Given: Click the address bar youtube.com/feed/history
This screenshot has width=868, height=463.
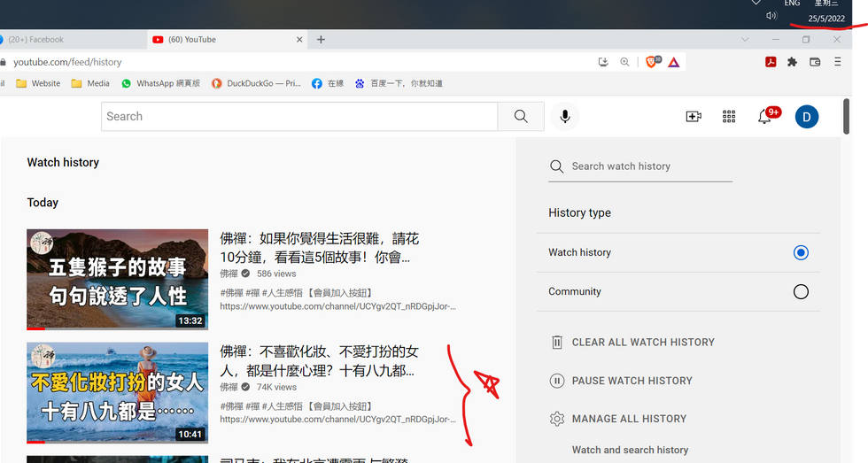Looking at the screenshot, I should [x=67, y=62].
